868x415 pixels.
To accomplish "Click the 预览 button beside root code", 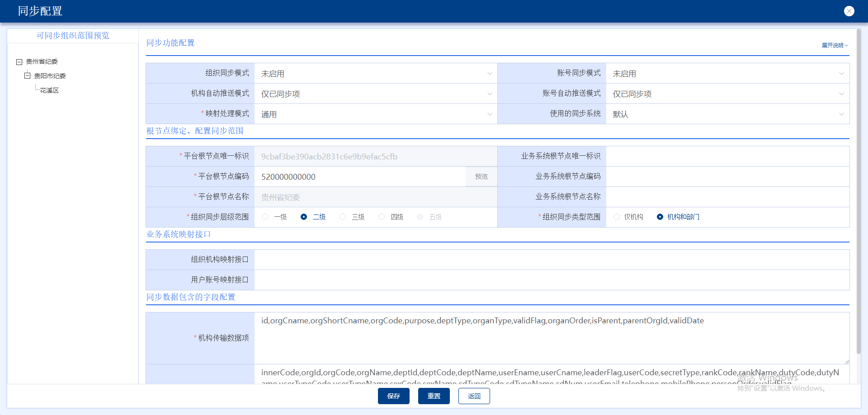I will [x=481, y=177].
